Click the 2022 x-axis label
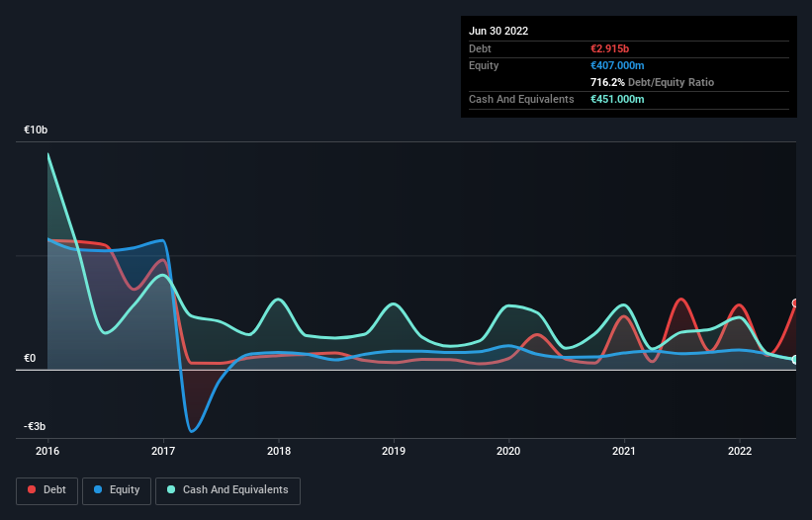Viewport: 812px width, 520px height. [740, 451]
